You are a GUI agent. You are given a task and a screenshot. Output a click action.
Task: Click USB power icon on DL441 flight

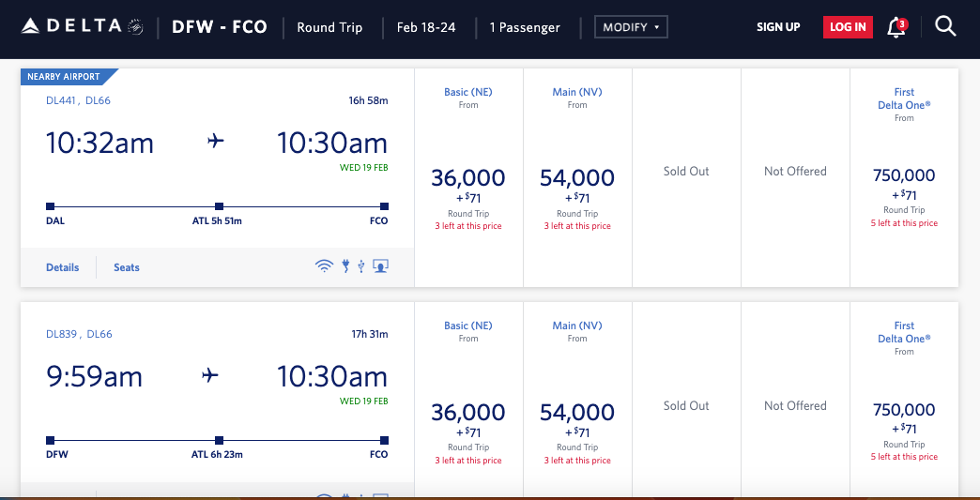(360, 266)
